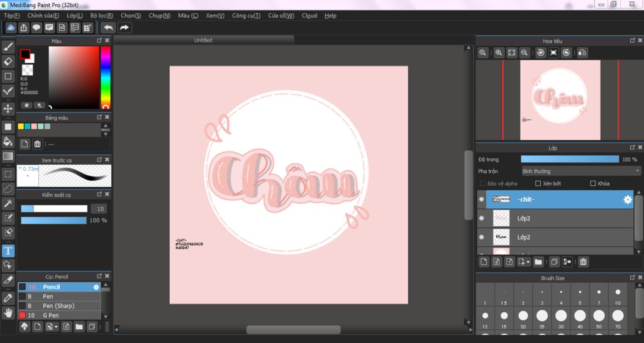644x343 pixels.
Task: Click the brush size value field 10
Action: pyautogui.click(x=99, y=209)
